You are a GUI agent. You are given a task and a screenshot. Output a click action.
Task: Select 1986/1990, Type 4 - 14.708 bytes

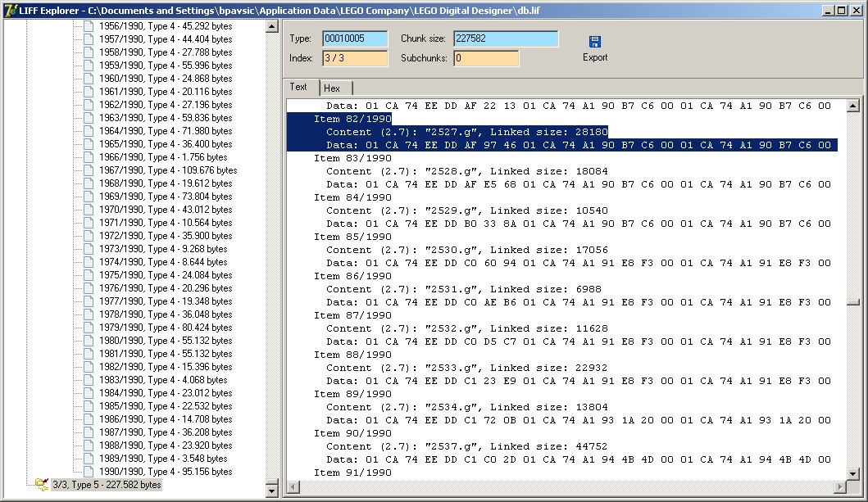click(166, 419)
